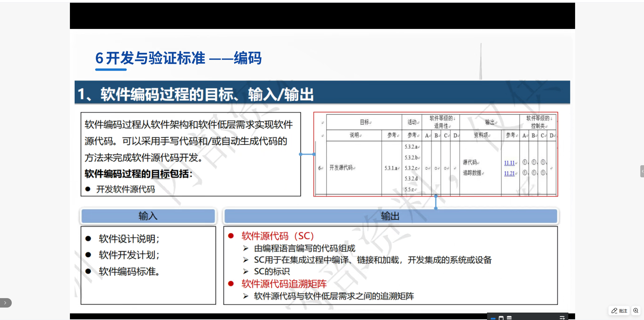Viewport: 644px width, 320px height.
Task: Click the red heading 软件源代码追溯矩阵
Action: click(284, 284)
